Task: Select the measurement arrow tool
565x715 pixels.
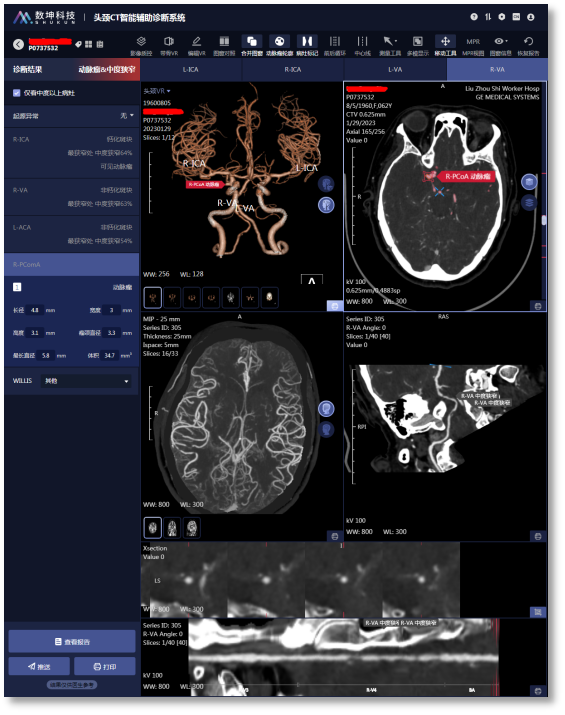Action: point(390,46)
